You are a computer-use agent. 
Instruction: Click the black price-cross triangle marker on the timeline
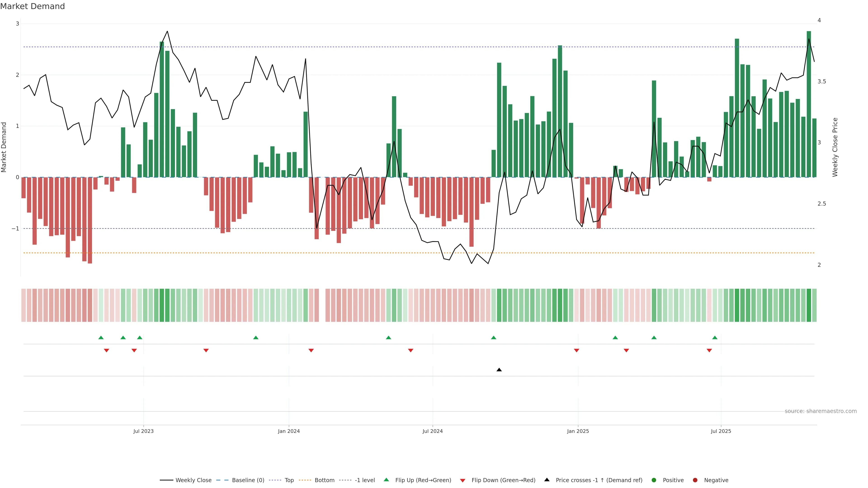[x=499, y=370]
